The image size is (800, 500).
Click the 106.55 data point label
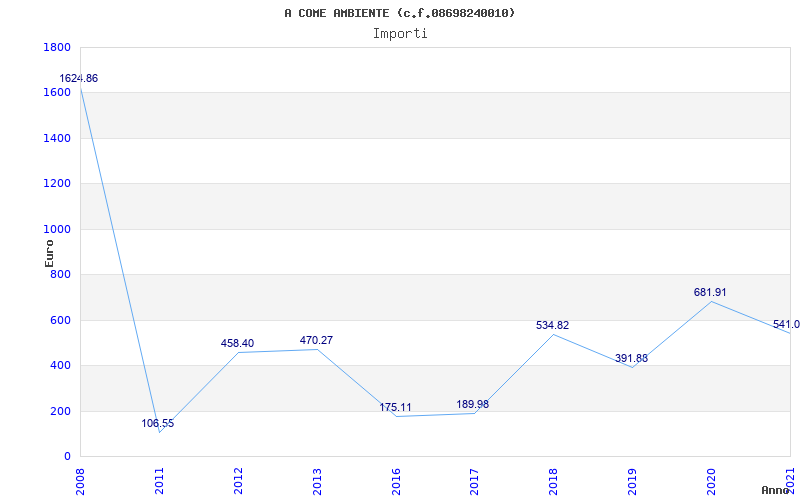(x=158, y=423)
